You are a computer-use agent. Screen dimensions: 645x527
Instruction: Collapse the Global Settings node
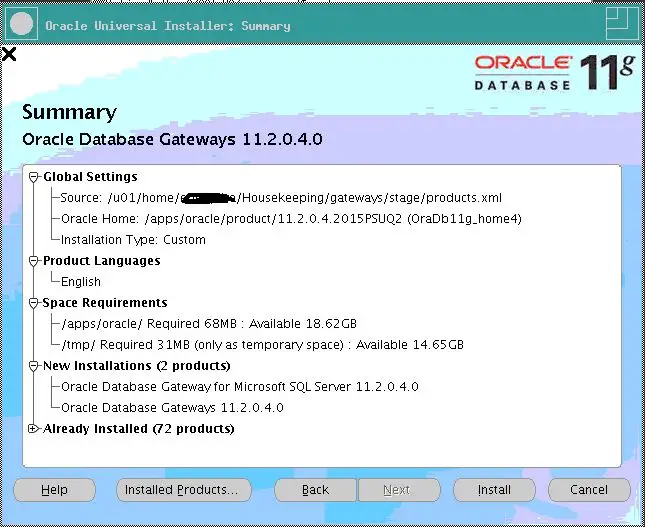[33, 177]
